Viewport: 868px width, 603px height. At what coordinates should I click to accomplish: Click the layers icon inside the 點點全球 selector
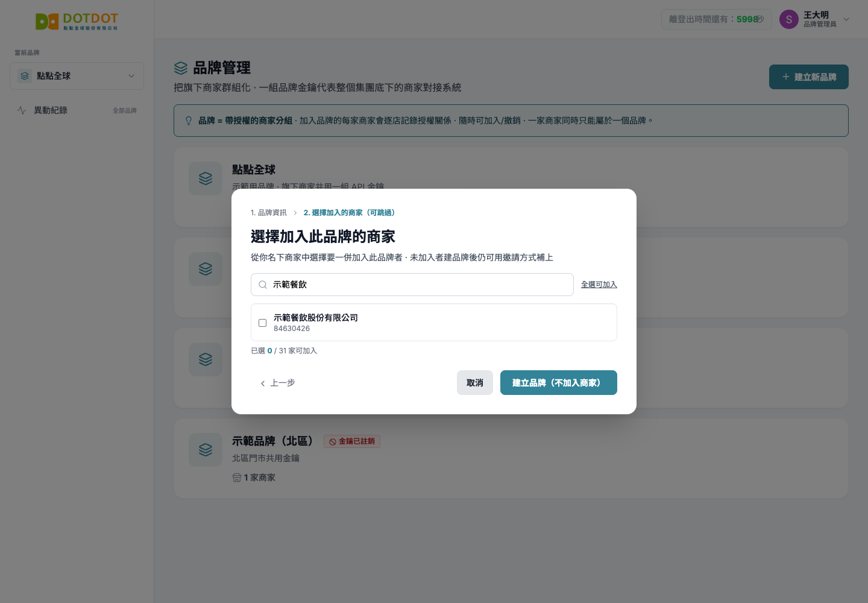point(25,76)
